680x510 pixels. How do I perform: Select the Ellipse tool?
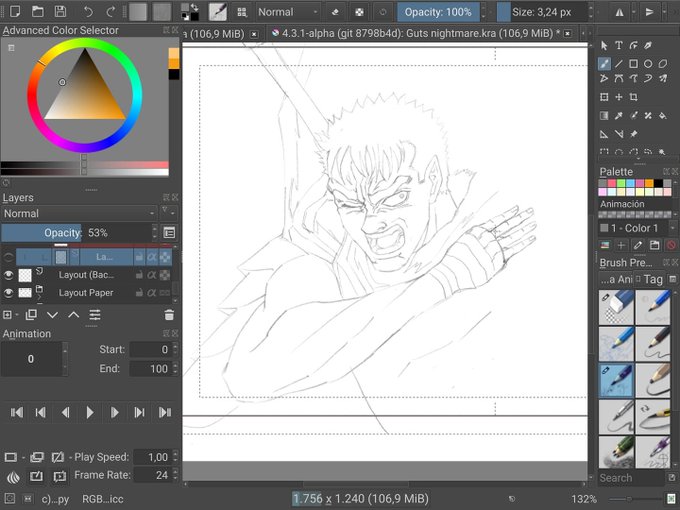[648, 64]
